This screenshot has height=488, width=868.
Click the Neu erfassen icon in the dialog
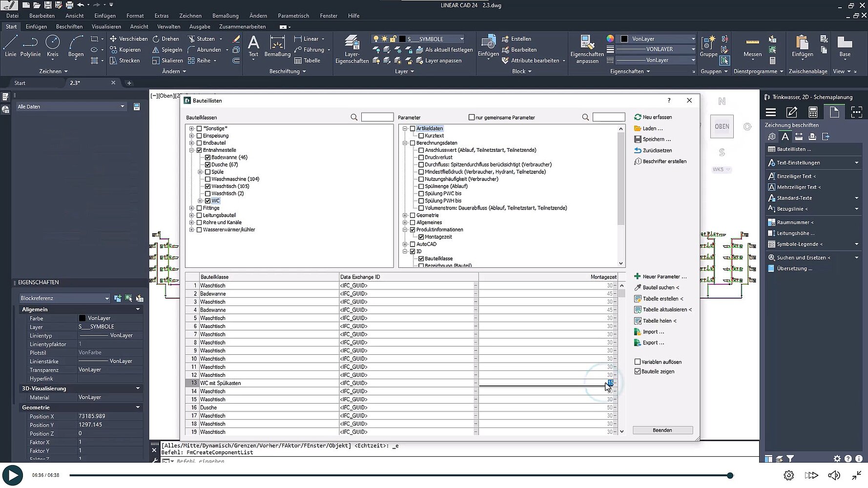click(637, 117)
